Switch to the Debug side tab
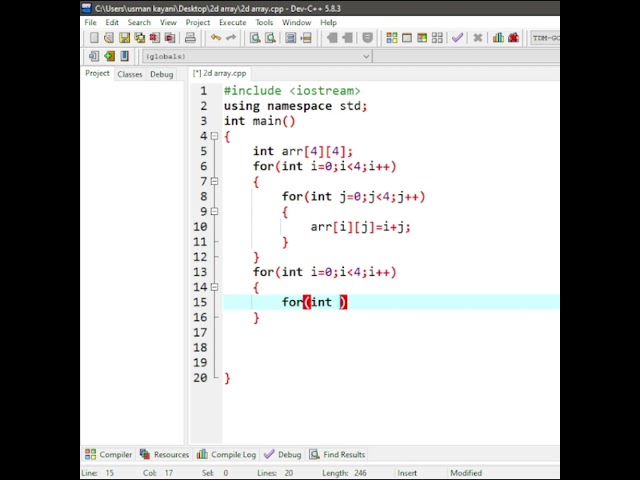Image resolution: width=640 pixels, height=480 pixels. [x=162, y=74]
